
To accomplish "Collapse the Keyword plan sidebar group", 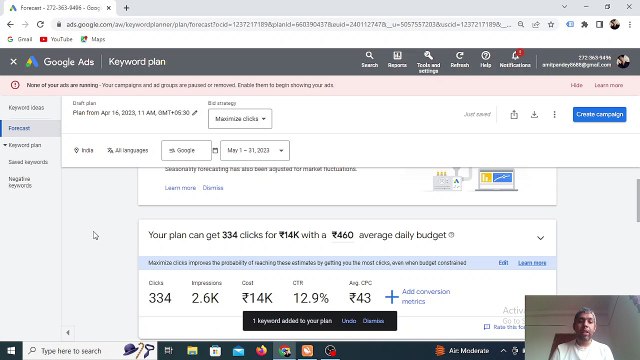I will 5,145.
